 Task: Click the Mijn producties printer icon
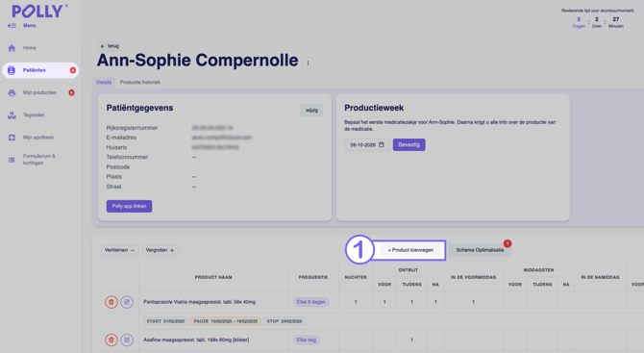[12, 93]
